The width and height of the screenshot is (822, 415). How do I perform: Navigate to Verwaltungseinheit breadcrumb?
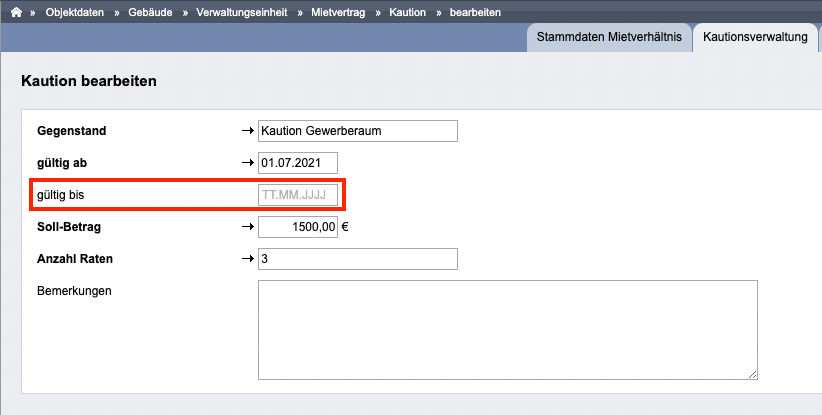click(x=242, y=12)
